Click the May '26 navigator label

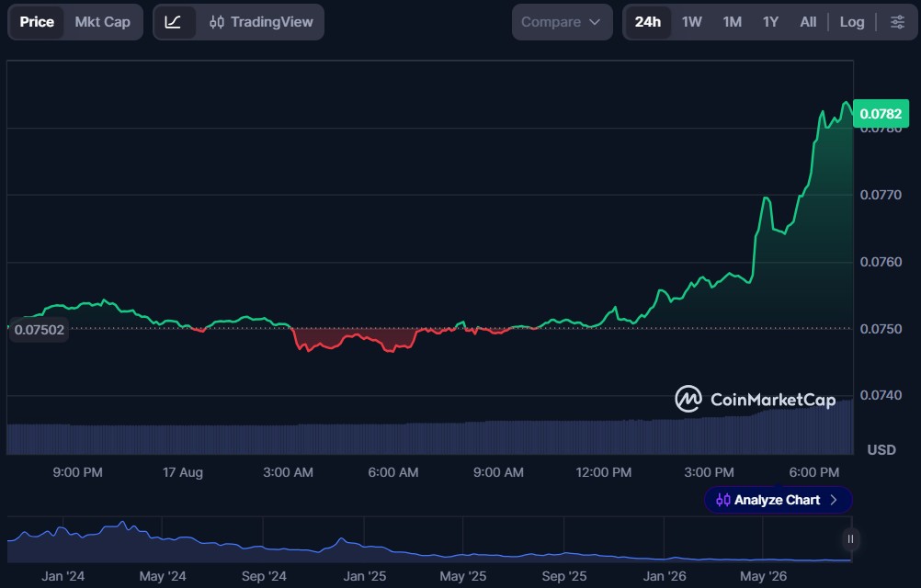pos(763,576)
